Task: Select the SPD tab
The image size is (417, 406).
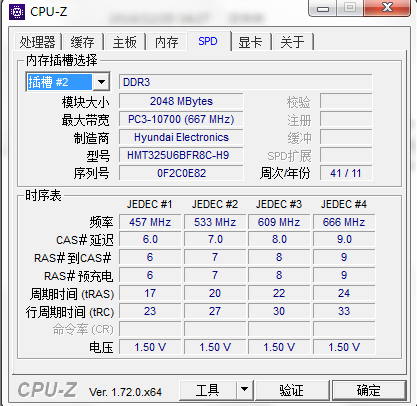Action: 208,41
